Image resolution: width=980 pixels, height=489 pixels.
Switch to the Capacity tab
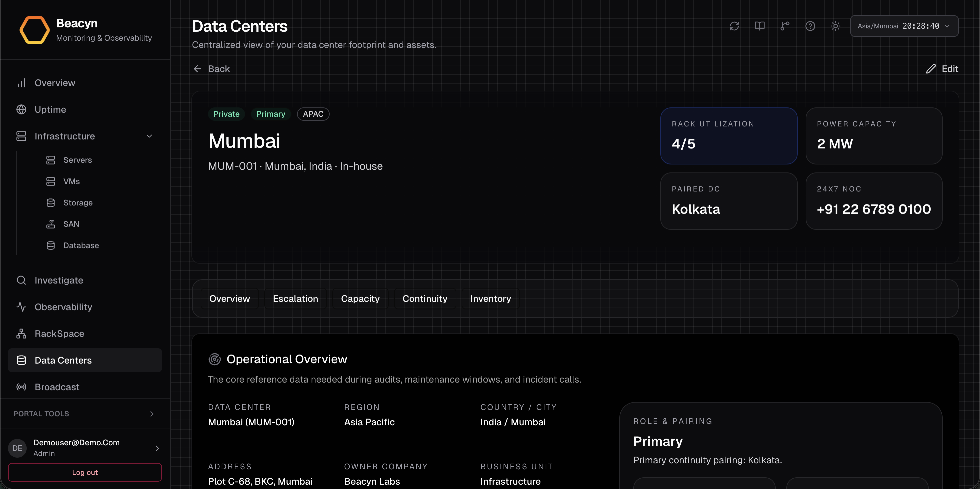coord(360,299)
